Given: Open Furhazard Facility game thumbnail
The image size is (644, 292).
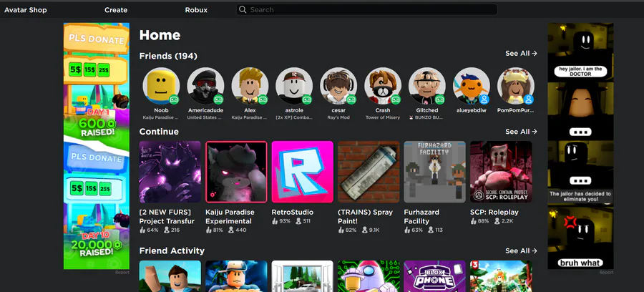Looking at the screenshot, I should [x=434, y=172].
